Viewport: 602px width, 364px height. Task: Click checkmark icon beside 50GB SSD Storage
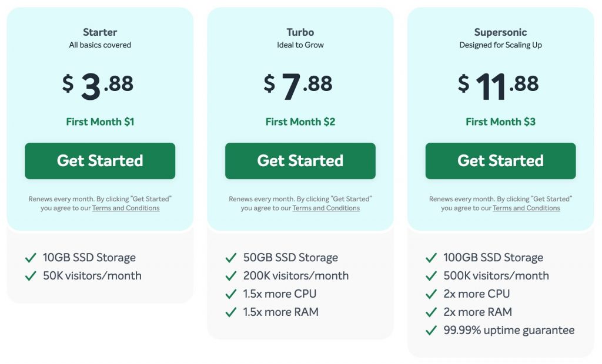(x=231, y=258)
